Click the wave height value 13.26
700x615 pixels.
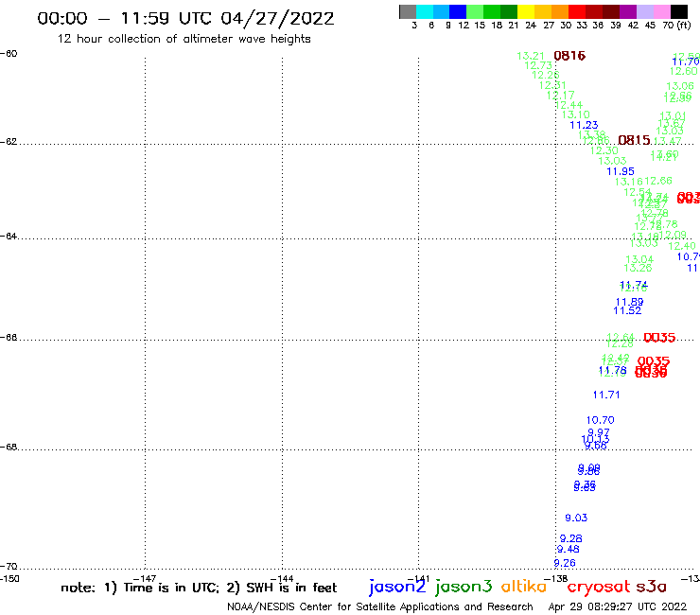tap(638, 268)
